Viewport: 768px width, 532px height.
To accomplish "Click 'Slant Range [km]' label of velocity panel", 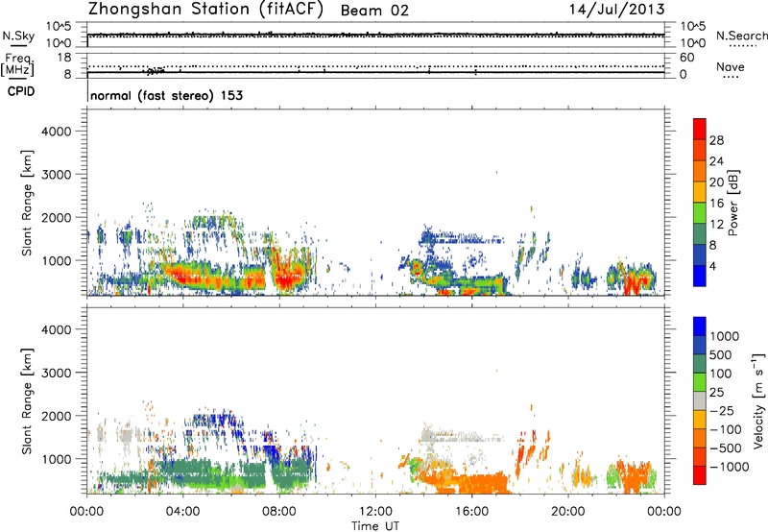I will [27, 400].
